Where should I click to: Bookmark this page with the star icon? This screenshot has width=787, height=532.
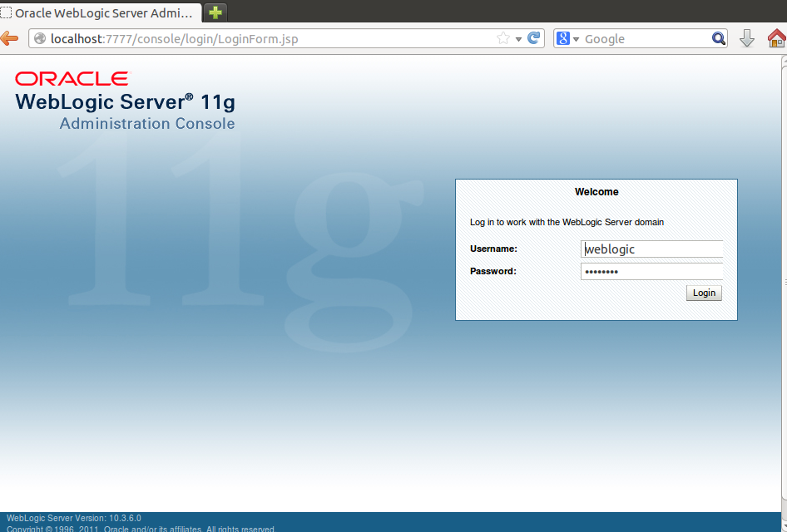pos(503,38)
